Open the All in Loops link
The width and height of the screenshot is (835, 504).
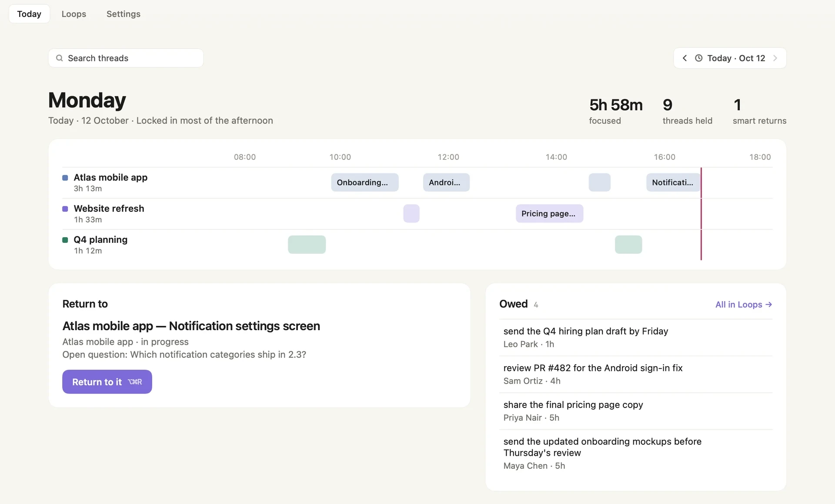point(744,305)
